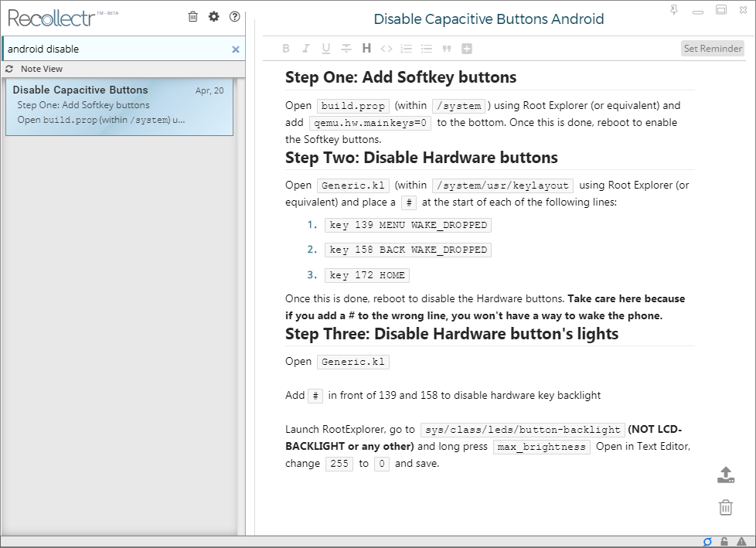
Task: Create a numbered list
Action: (407, 48)
